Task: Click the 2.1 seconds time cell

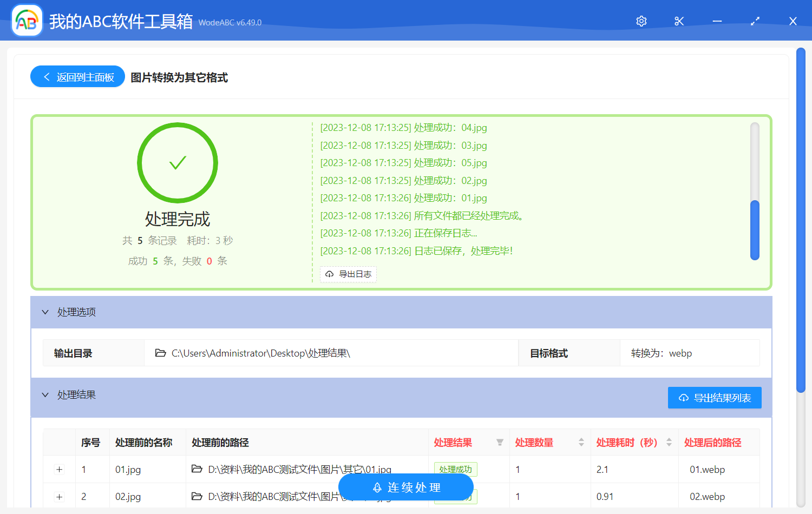Action: pyautogui.click(x=603, y=470)
